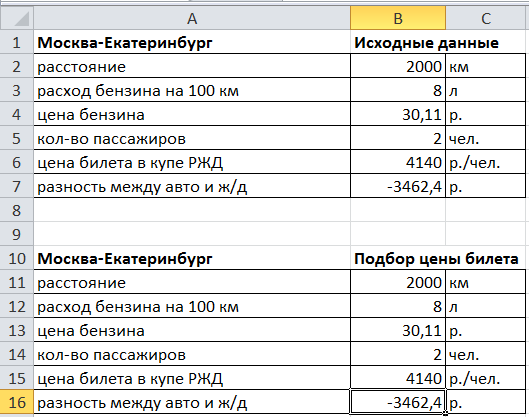The image size is (529, 417).
Task: Select value 4140 in cell B15
Action: point(424,379)
